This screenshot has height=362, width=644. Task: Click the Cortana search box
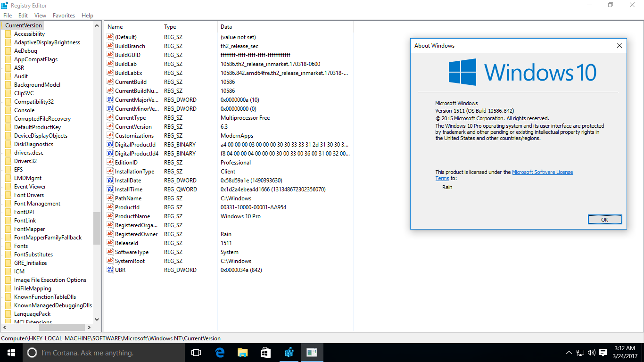pos(104,353)
